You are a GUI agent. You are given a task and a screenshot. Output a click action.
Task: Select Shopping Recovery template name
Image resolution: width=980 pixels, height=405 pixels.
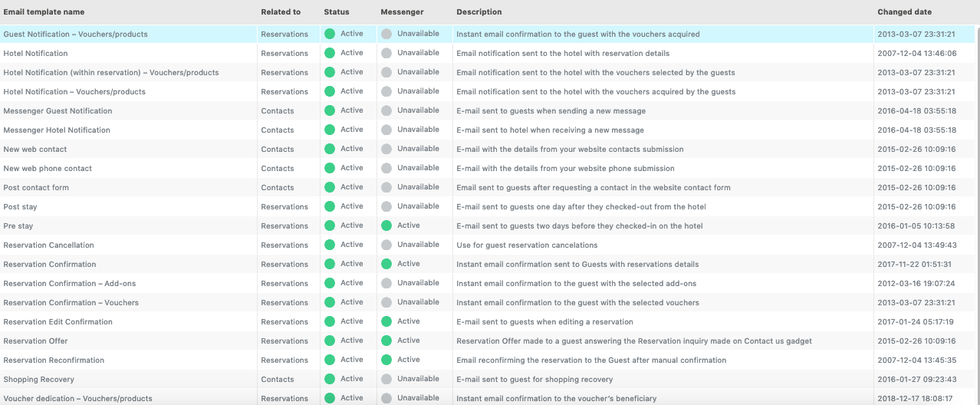38,379
